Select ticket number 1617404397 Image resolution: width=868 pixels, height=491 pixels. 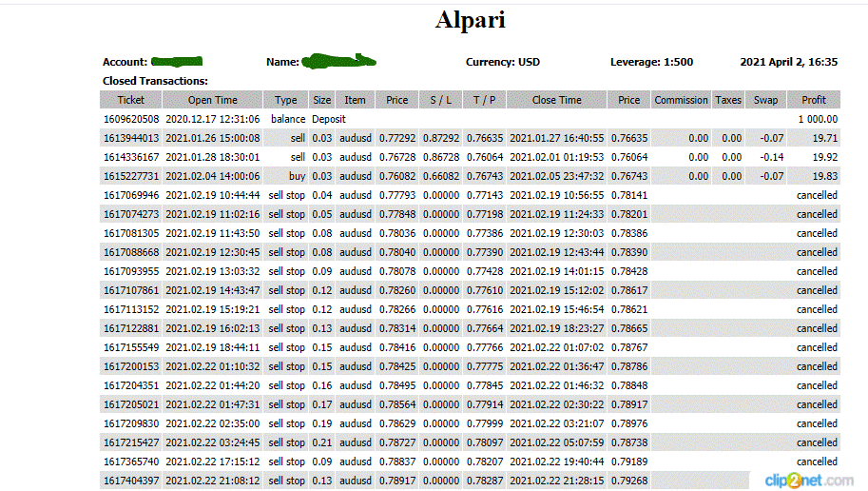131,481
